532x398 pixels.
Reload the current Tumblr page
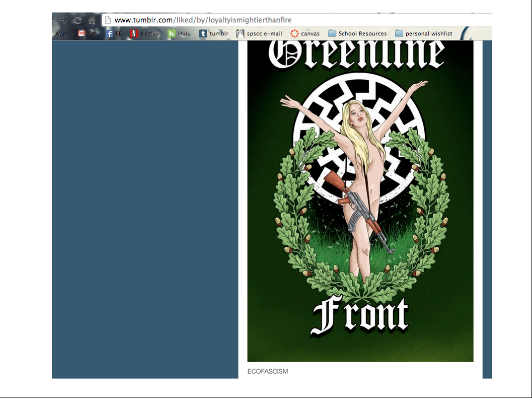(x=78, y=20)
